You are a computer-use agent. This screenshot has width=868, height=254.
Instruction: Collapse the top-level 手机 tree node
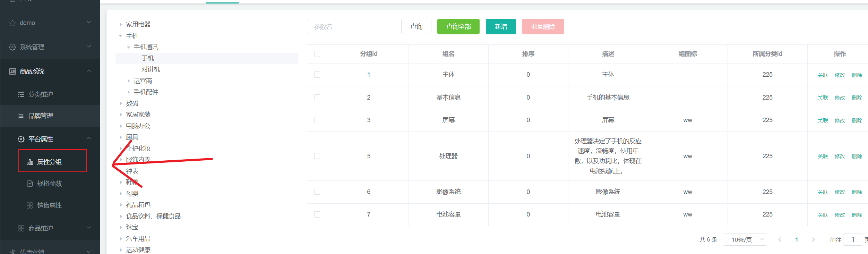coord(121,36)
